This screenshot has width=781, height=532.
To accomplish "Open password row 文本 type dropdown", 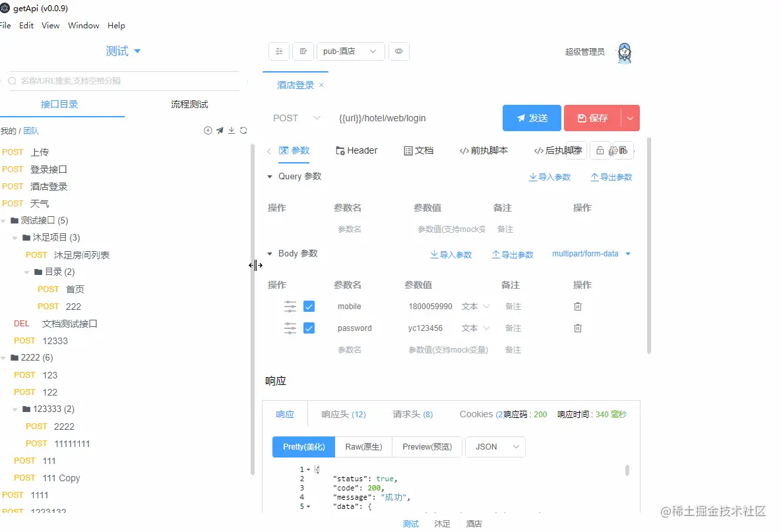I will pos(476,328).
